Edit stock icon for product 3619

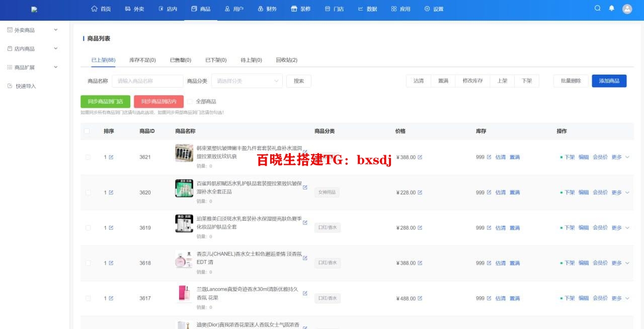click(x=489, y=228)
